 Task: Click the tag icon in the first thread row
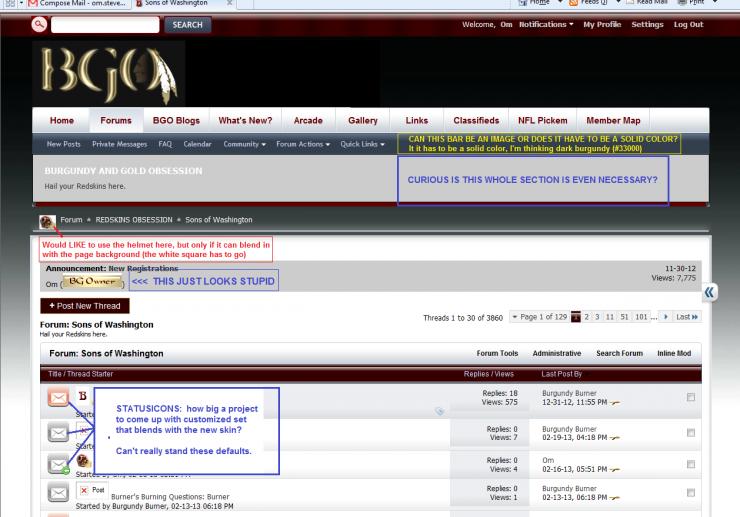(439, 411)
